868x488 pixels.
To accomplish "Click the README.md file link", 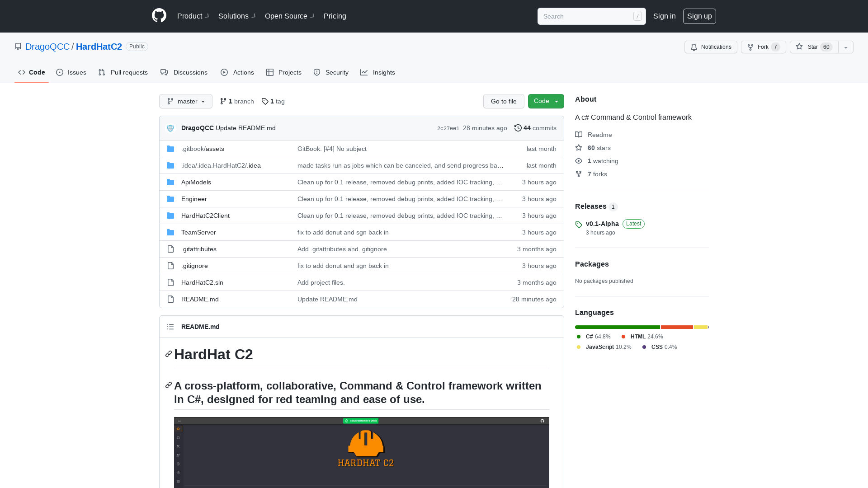I will coord(200,299).
